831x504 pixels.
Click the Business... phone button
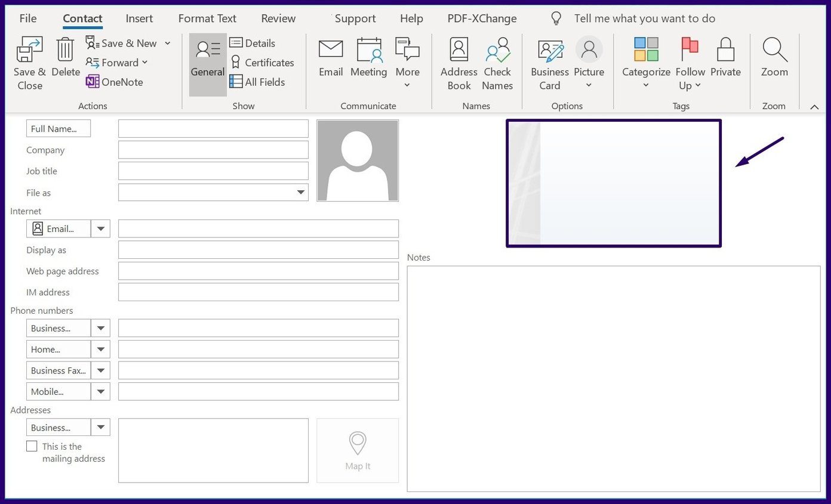(x=59, y=328)
